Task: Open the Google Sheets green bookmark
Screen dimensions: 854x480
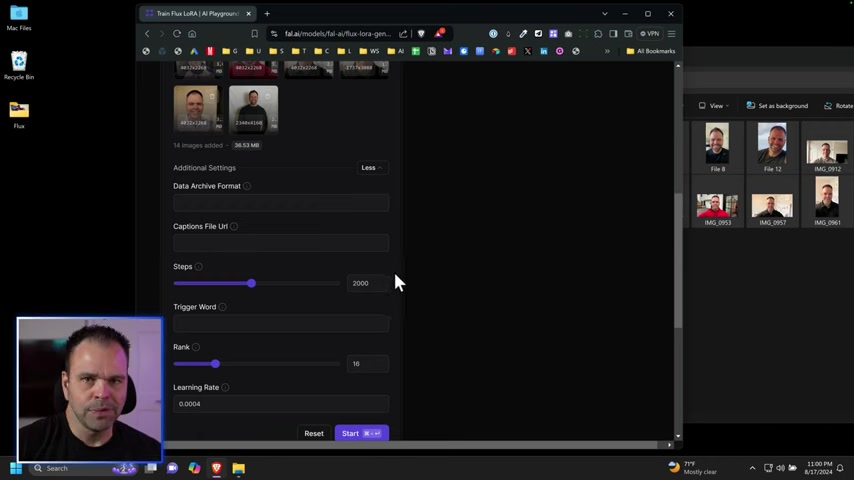Action: click(416, 51)
